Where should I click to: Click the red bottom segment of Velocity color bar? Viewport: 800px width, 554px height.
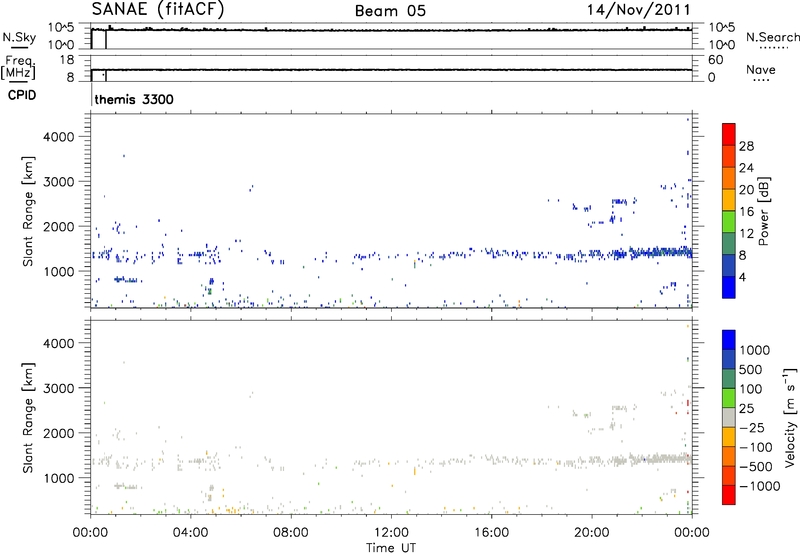click(729, 495)
